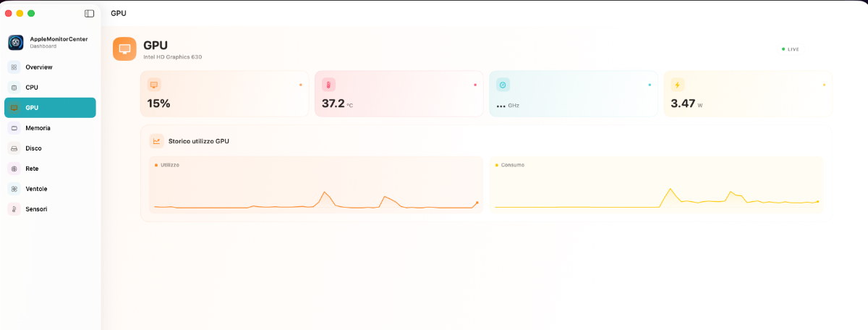This screenshot has height=330, width=868.
Task: Select the GPU sidebar item
Action: click(50, 108)
